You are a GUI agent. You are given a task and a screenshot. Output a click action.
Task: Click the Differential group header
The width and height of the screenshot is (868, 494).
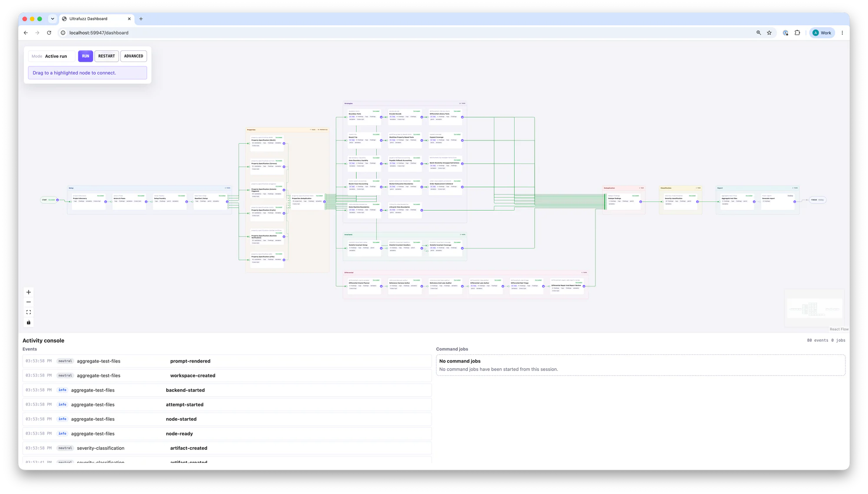click(466, 273)
